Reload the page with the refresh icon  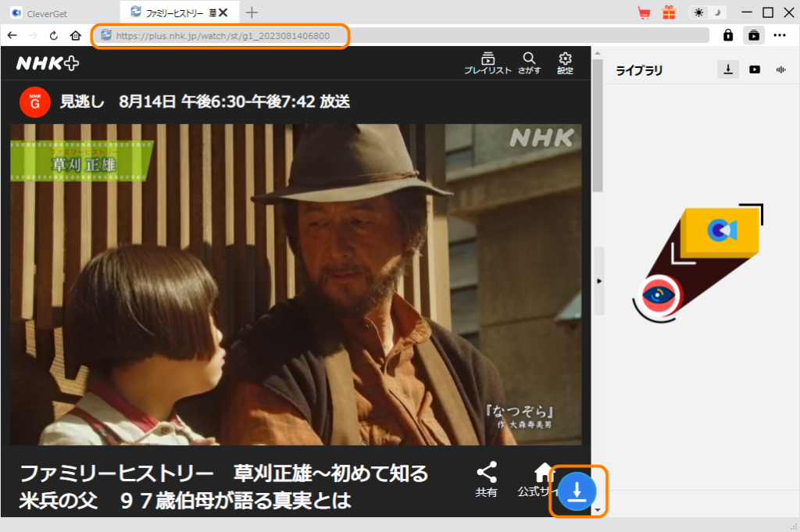(x=52, y=35)
